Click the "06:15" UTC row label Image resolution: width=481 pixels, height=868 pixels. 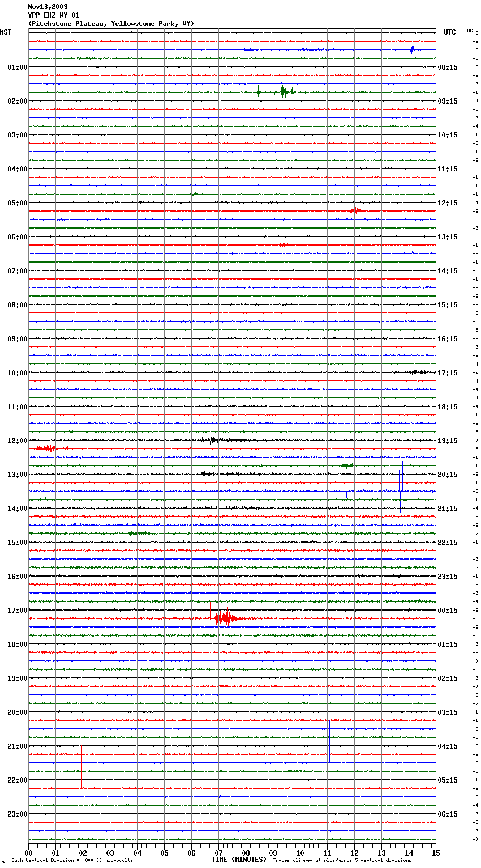tap(448, 814)
